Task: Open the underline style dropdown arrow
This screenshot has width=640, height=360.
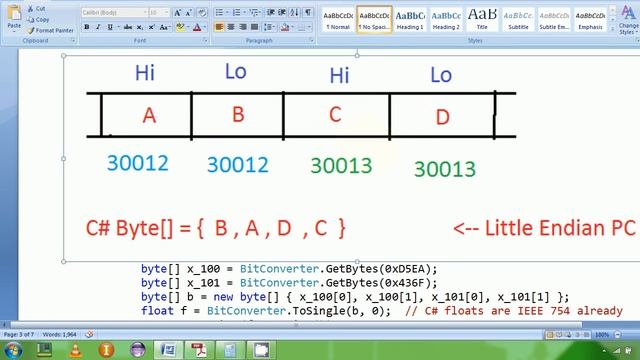Action: tap(118, 27)
